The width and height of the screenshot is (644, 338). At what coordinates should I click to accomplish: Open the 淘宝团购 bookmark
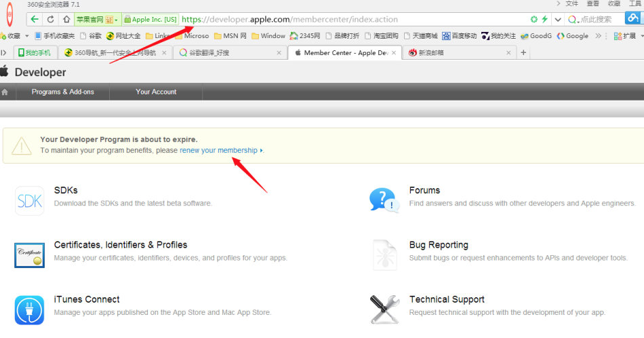click(381, 36)
